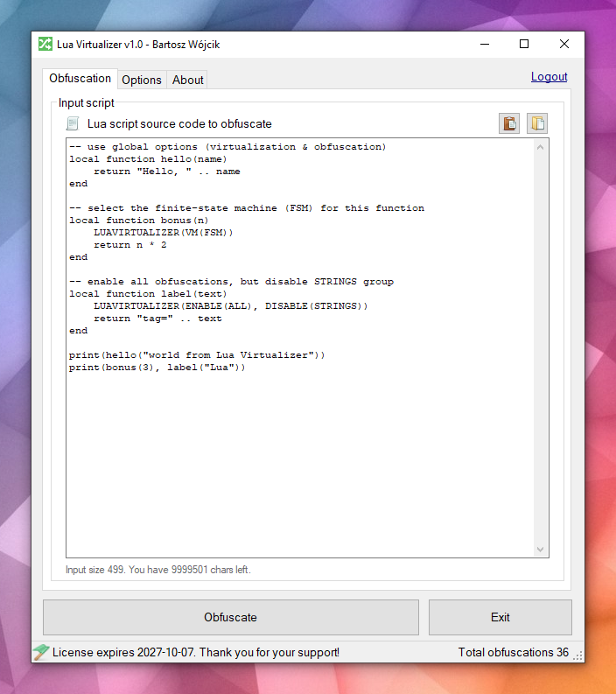Click the 'print(hello("world from Lua Virtualizer"))' line
616x694 pixels.
pyautogui.click(x=197, y=355)
